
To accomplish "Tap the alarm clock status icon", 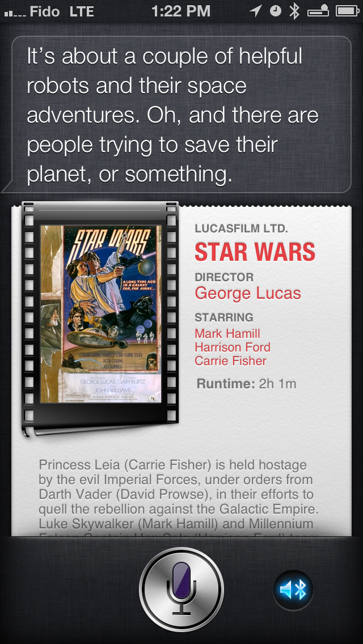I will coord(276,11).
